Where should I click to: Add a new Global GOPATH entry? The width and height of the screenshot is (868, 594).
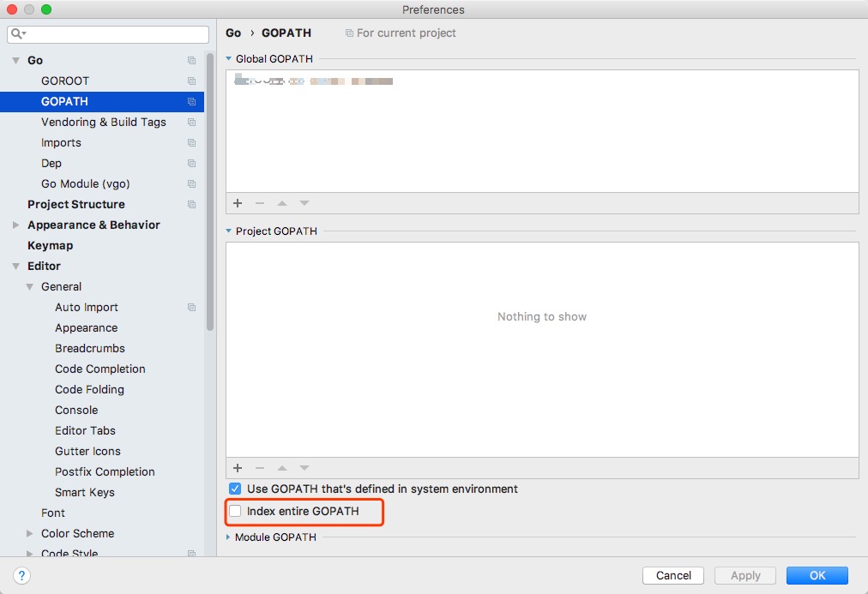click(237, 203)
